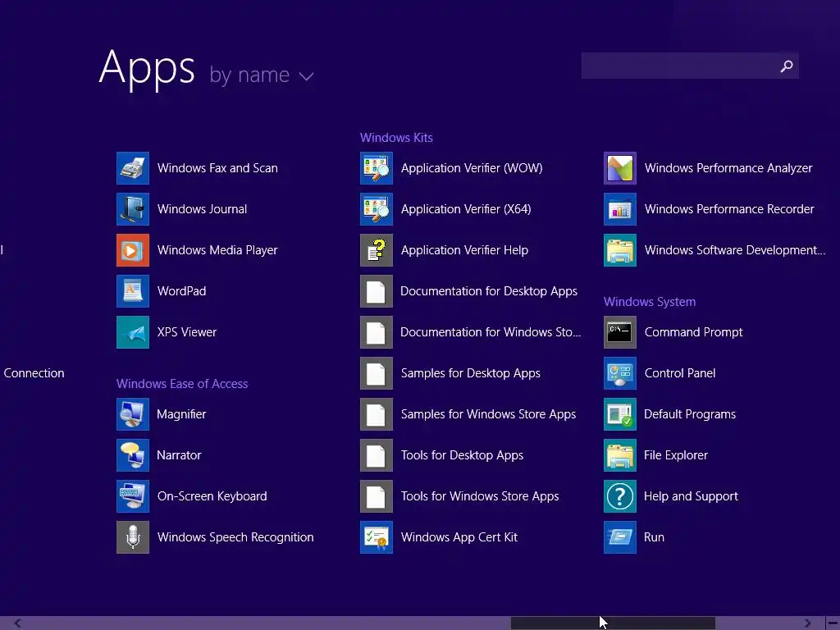Select the Windows Kits group header

pos(396,138)
